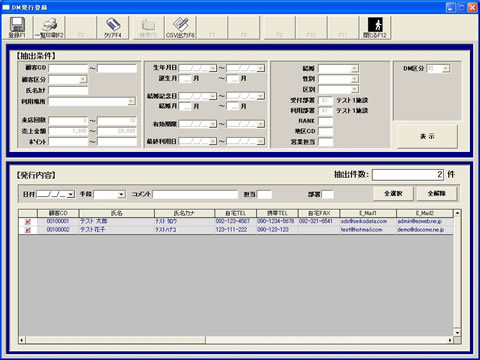Click the クリアF4 eraser icon
The image size is (480, 360).
pos(113,25)
